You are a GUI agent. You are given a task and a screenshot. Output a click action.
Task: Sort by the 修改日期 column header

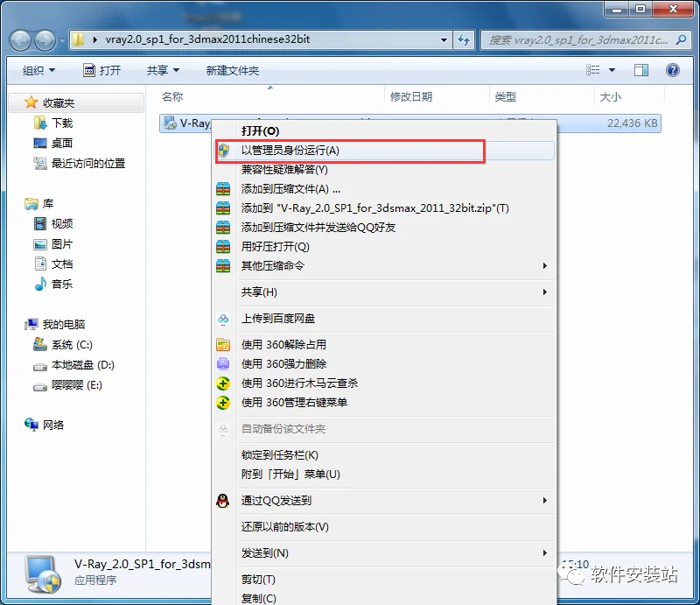pyautogui.click(x=437, y=96)
